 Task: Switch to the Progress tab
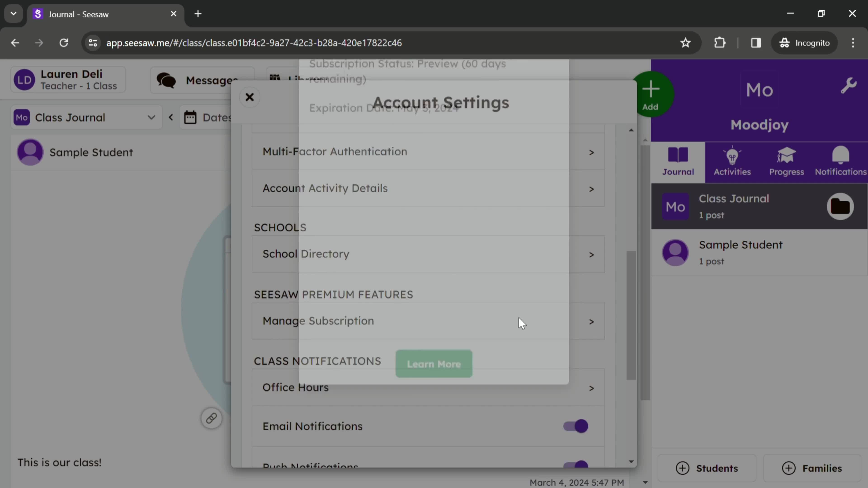[x=786, y=162]
